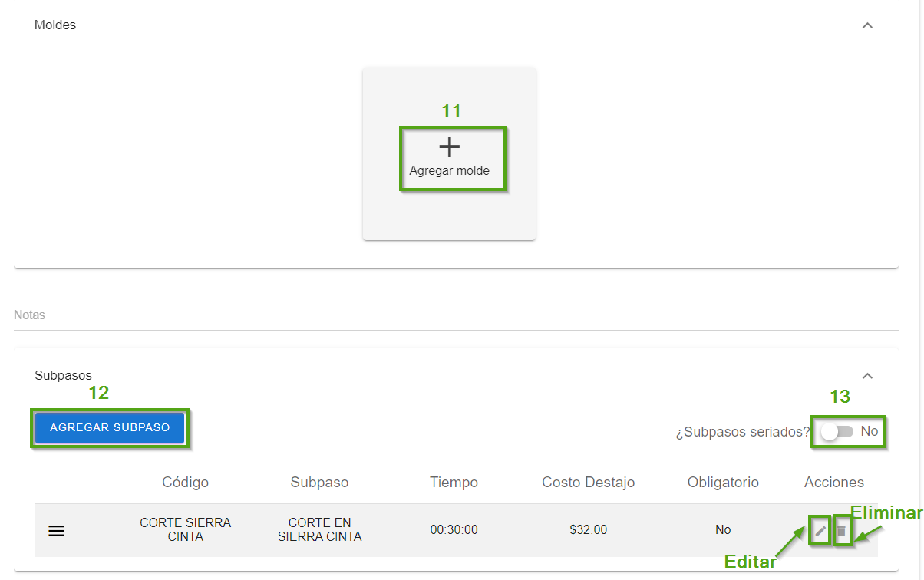Click the Agregar molde label
The image size is (924, 580).
point(449,171)
